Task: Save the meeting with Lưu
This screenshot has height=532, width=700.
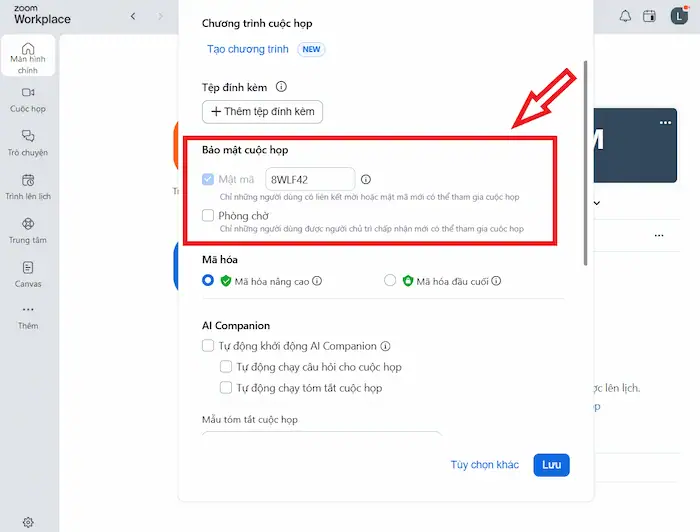Action: click(x=551, y=465)
